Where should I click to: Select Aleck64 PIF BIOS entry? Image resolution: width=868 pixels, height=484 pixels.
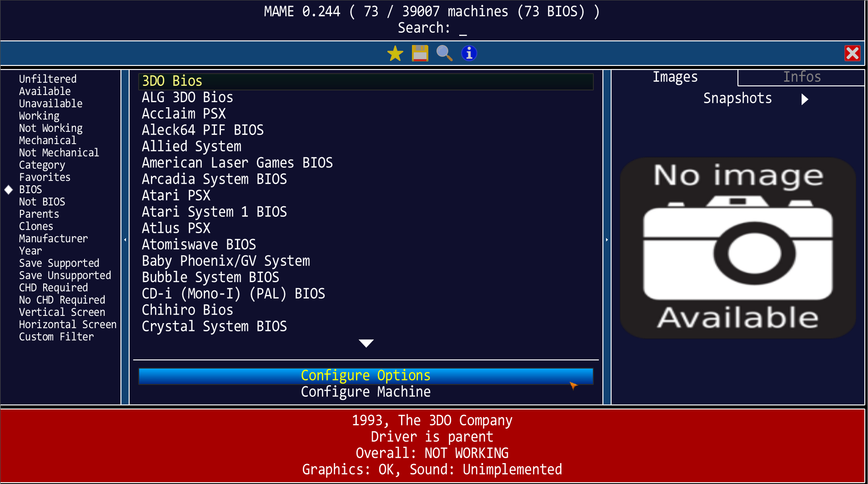pyautogui.click(x=366, y=130)
